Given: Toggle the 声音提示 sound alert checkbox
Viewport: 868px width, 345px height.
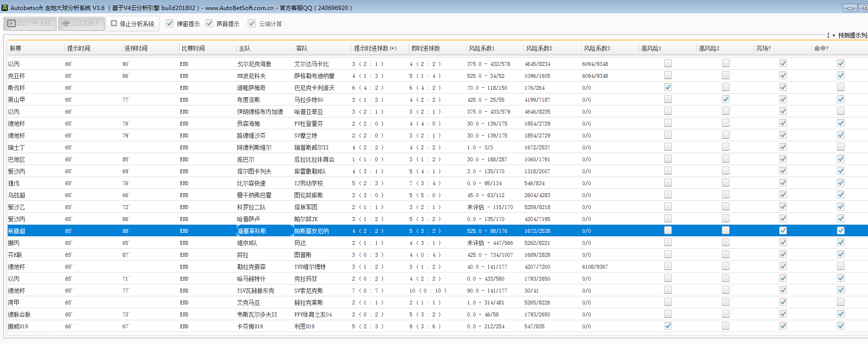Looking at the screenshot, I should (x=209, y=23).
